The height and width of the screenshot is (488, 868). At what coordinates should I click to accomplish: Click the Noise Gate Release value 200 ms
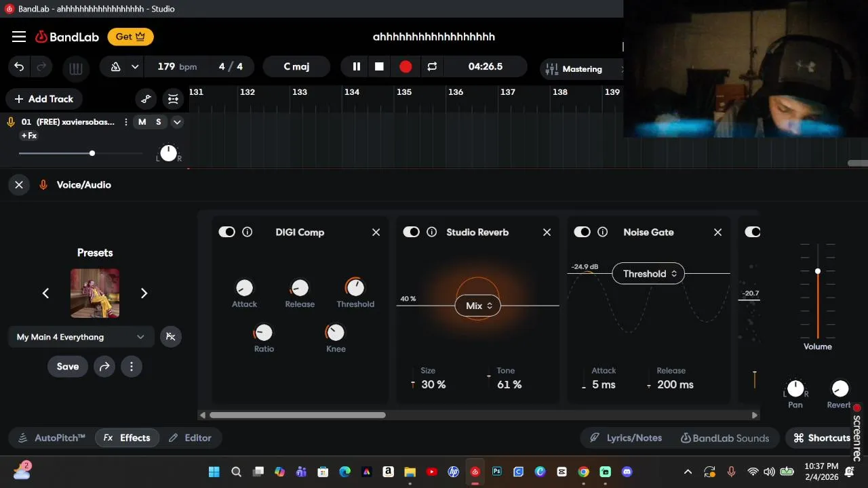pos(675,384)
